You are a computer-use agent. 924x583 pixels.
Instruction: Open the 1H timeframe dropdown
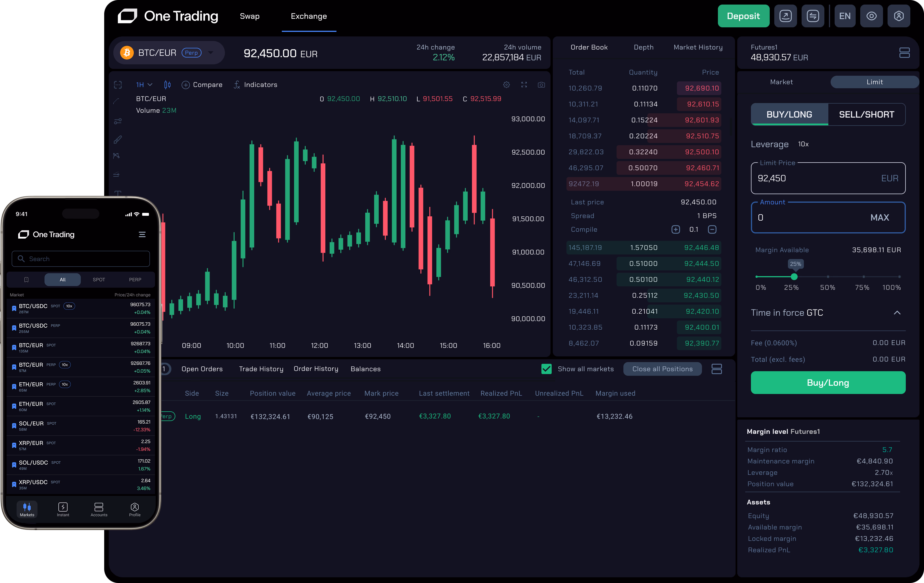pyautogui.click(x=143, y=85)
